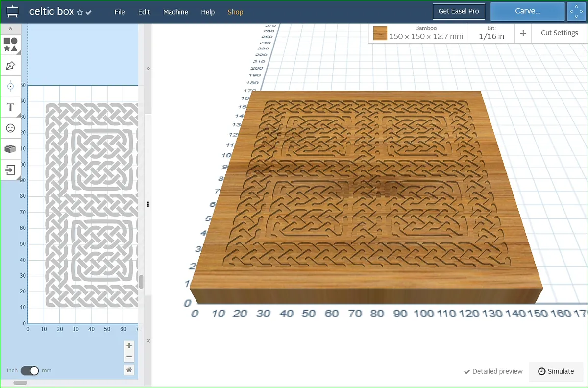Click the design canvas vertical scrollbar
Viewport: 588px width, 388px height.
(x=141, y=282)
